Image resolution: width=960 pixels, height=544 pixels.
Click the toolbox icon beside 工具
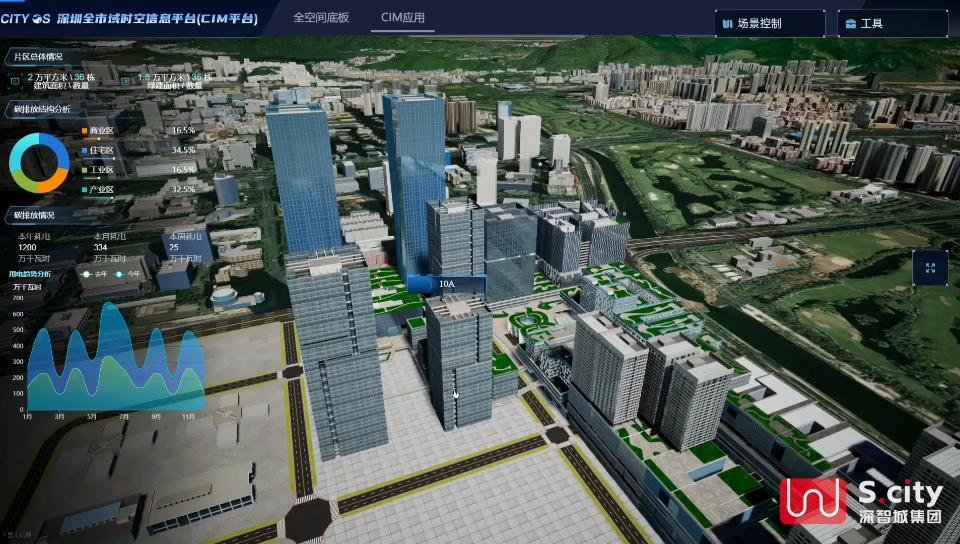[850, 23]
